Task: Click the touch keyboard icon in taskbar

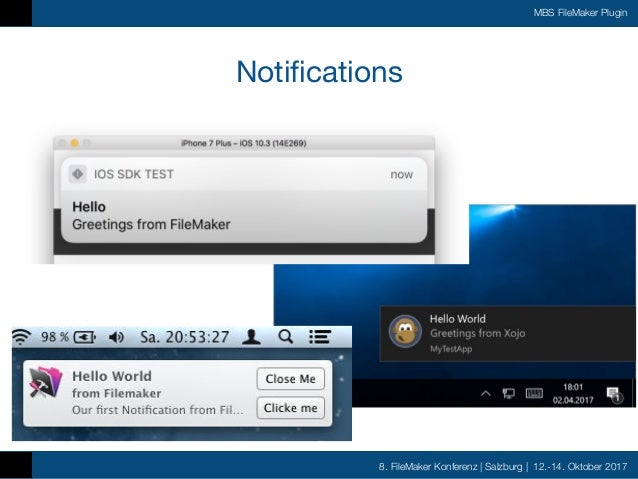Action: [x=534, y=394]
